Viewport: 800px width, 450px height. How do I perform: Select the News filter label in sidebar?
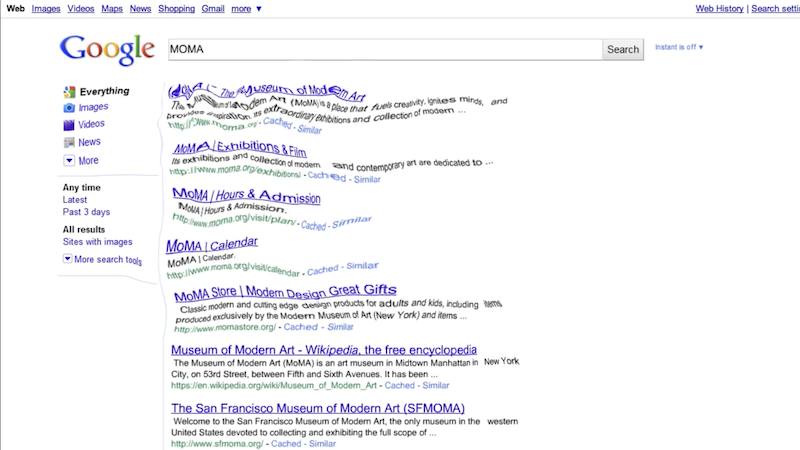pyautogui.click(x=89, y=142)
